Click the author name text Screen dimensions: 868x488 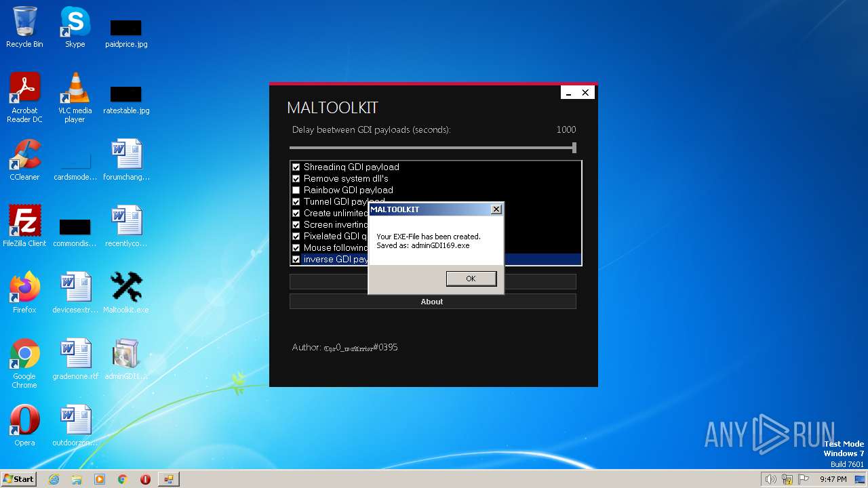[361, 348]
